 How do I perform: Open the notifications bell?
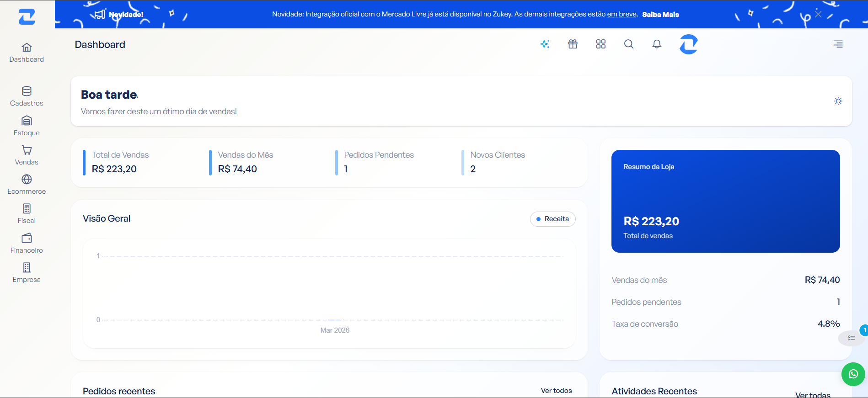(657, 44)
